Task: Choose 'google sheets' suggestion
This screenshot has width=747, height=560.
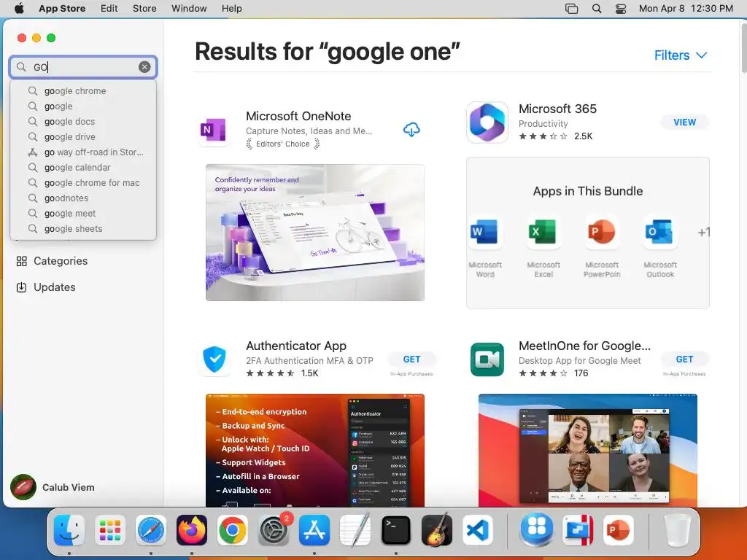Action: [x=83, y=228]
